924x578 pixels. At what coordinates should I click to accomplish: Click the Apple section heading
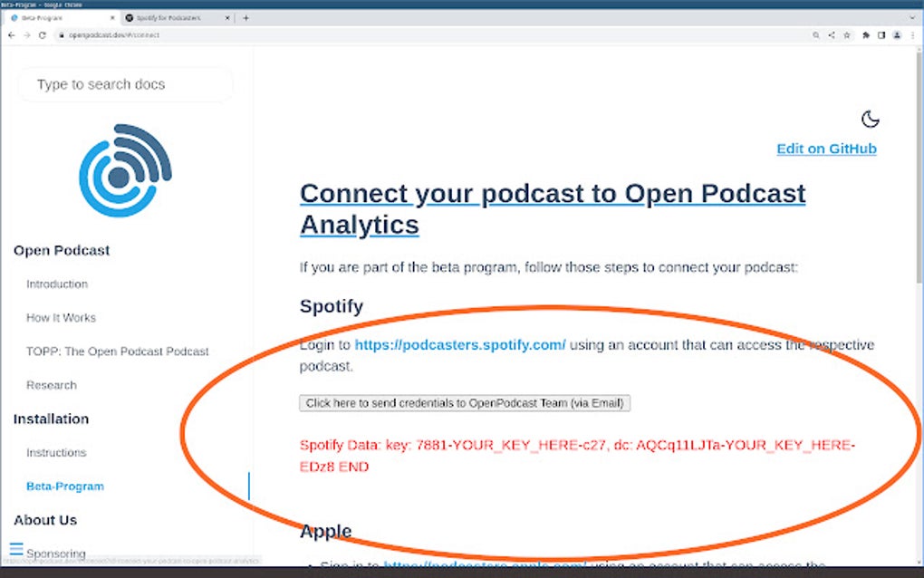325,531
